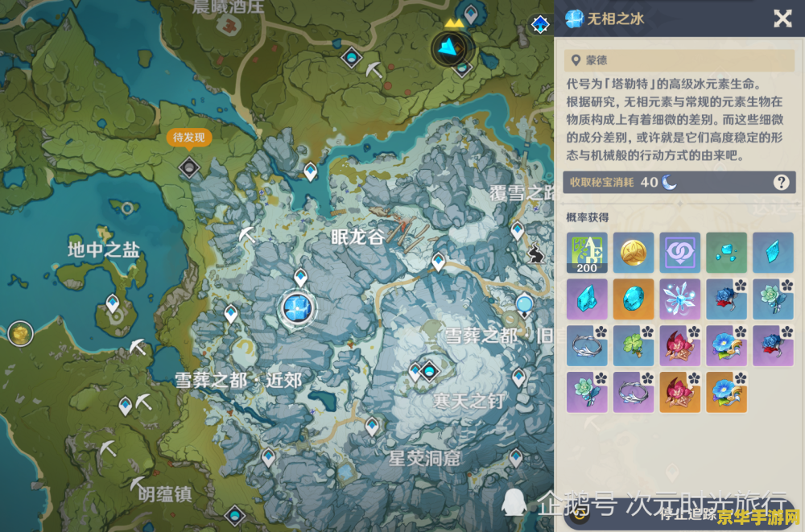Click the domain marker at the map's bottom edge
This screenshot has height=532, width=805.
tap(234, 515)
